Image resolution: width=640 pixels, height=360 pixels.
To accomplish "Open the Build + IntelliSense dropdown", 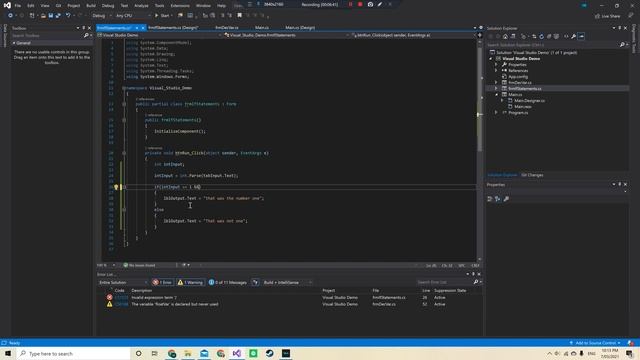I will tap(287, 282).
